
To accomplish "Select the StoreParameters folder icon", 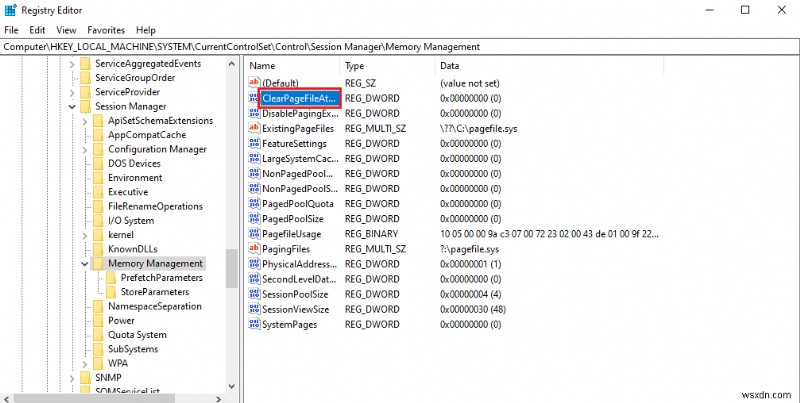I will point(111,292).
